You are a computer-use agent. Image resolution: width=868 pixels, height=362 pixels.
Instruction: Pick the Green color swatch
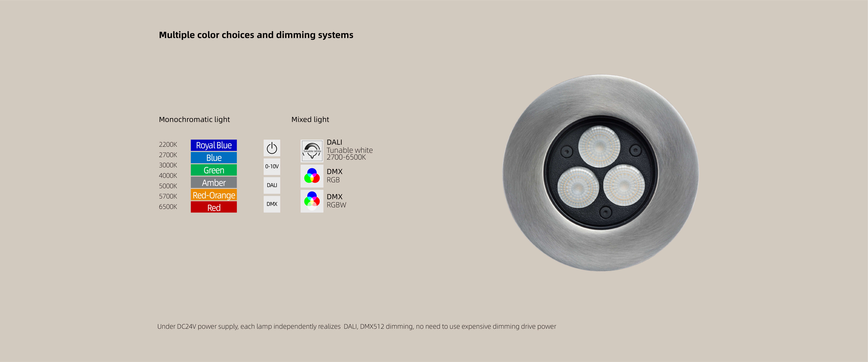(x=214, y=170)
